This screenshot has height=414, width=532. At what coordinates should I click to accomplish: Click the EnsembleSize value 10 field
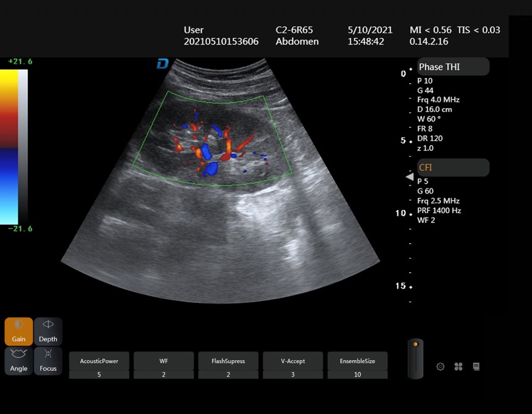pyautogui.click(x=358, y=374)
